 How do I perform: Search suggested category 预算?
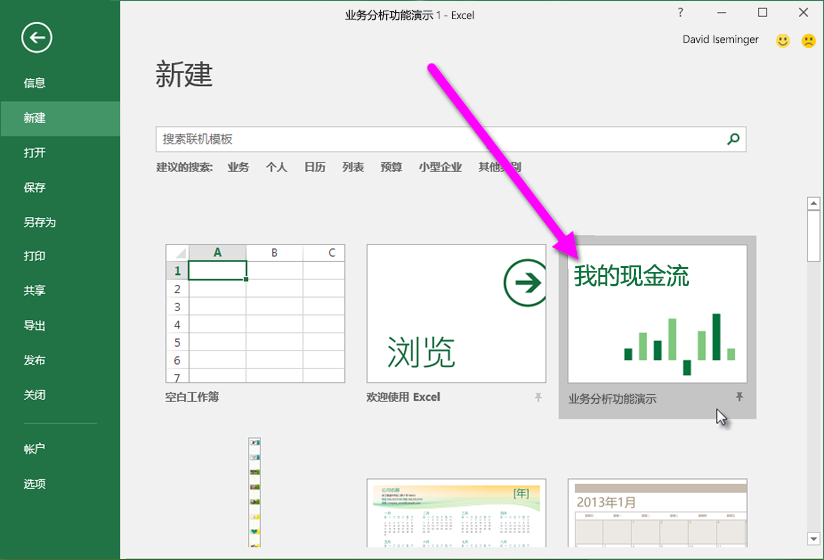[x=392, y=168]
